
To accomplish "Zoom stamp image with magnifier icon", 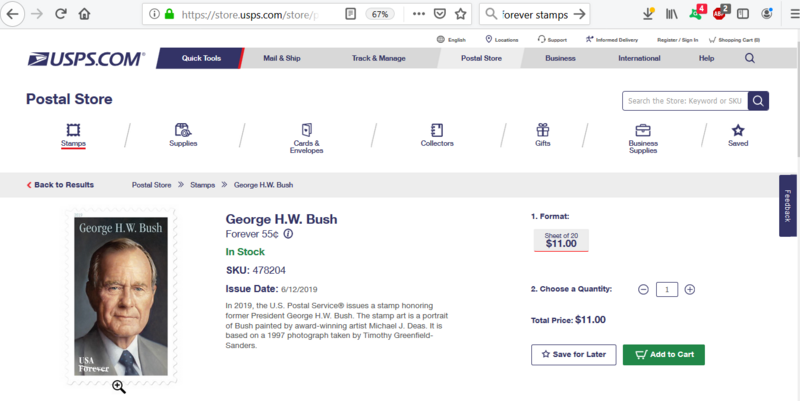I will click(x=119, y=387).
